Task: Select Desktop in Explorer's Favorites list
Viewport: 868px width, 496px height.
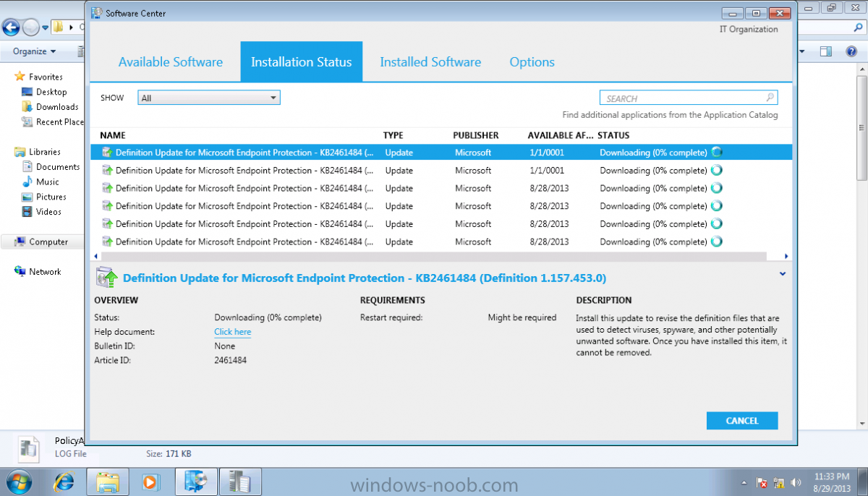Action: click(x=51, y=92)
